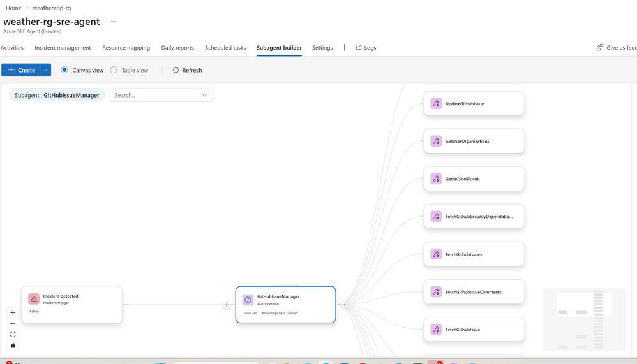
Task: Click plus connector right of GitHubIssueManager
Action: 345,305
